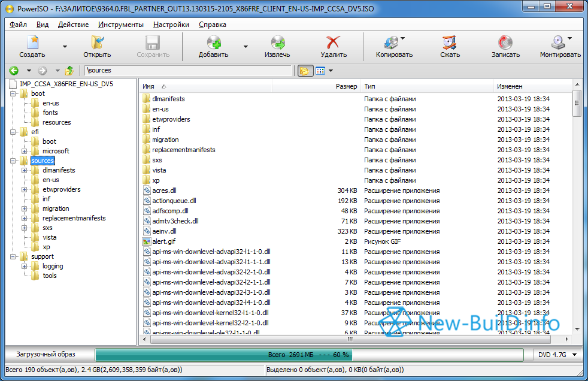Click the Загрузочный образ status label
Viewport: 588px width, 381px height.
tap(46, 355)
